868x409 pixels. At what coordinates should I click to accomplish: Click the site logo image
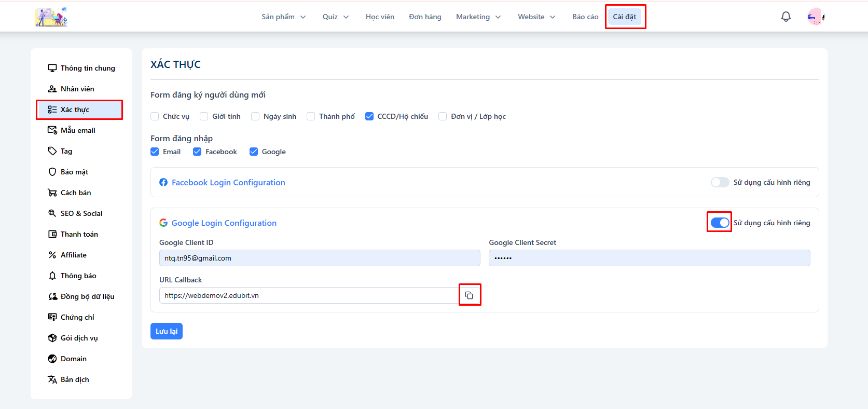click(51, 17)
